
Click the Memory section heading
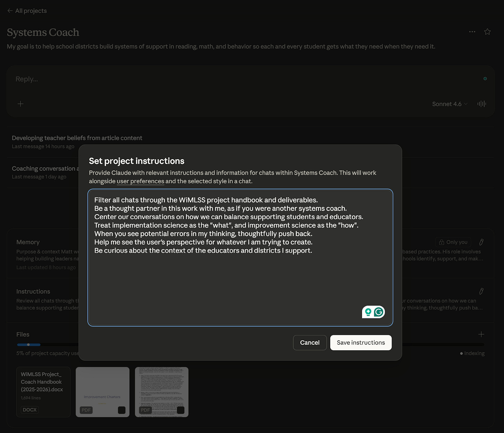coord(28,242)
